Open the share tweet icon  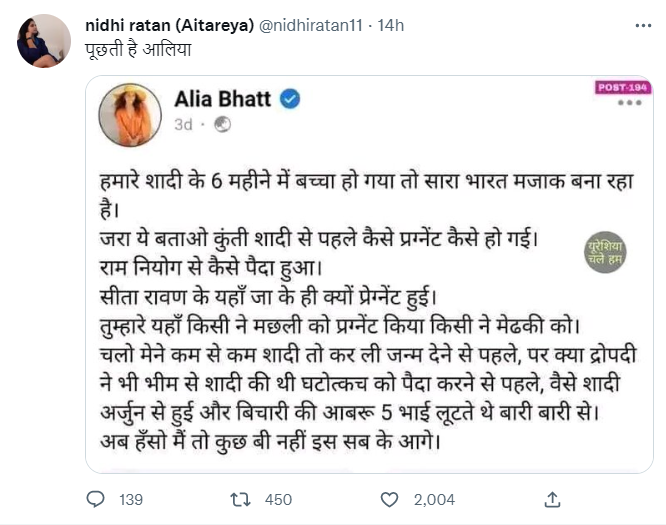551,499
